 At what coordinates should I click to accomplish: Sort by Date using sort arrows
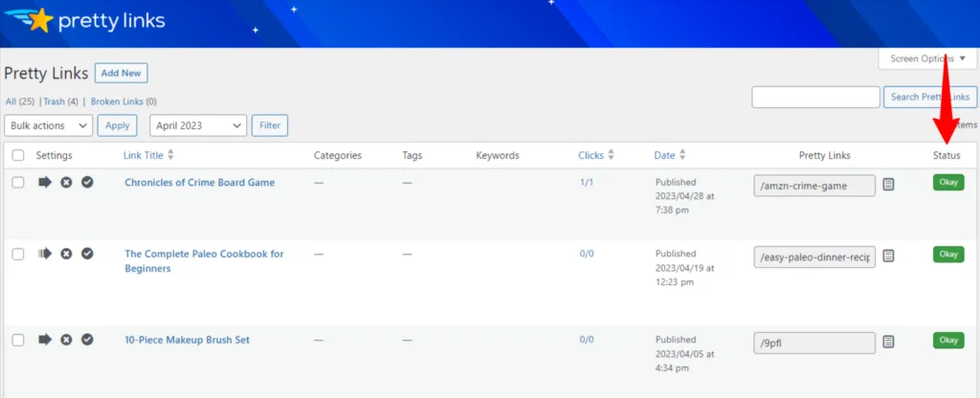682,155
